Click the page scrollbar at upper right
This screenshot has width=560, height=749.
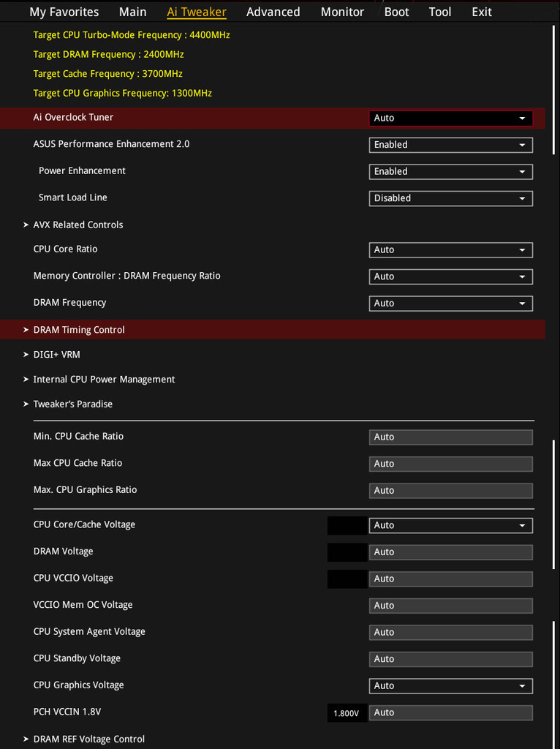click(554, 89)
